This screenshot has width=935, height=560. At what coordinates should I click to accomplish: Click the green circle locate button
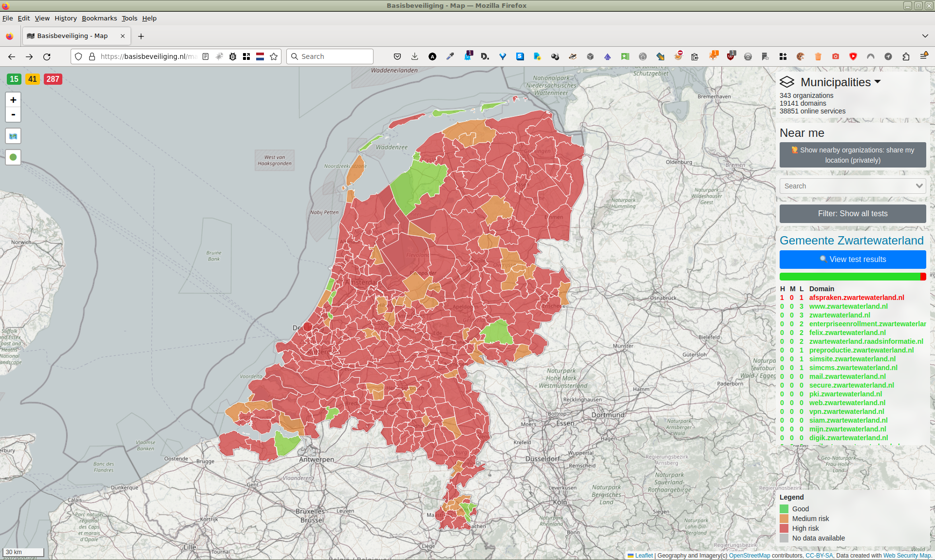pyautogui.click(x=13, y=157)
